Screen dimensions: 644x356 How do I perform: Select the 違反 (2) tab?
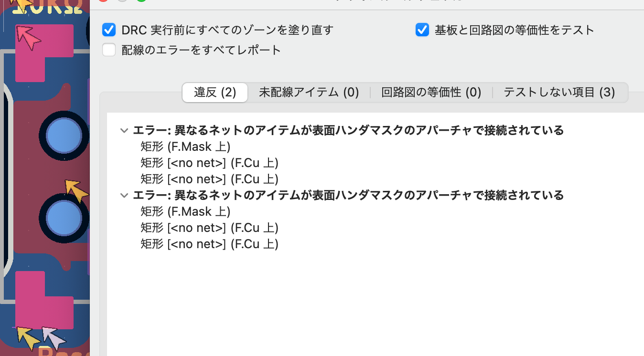tap(215, 92)
